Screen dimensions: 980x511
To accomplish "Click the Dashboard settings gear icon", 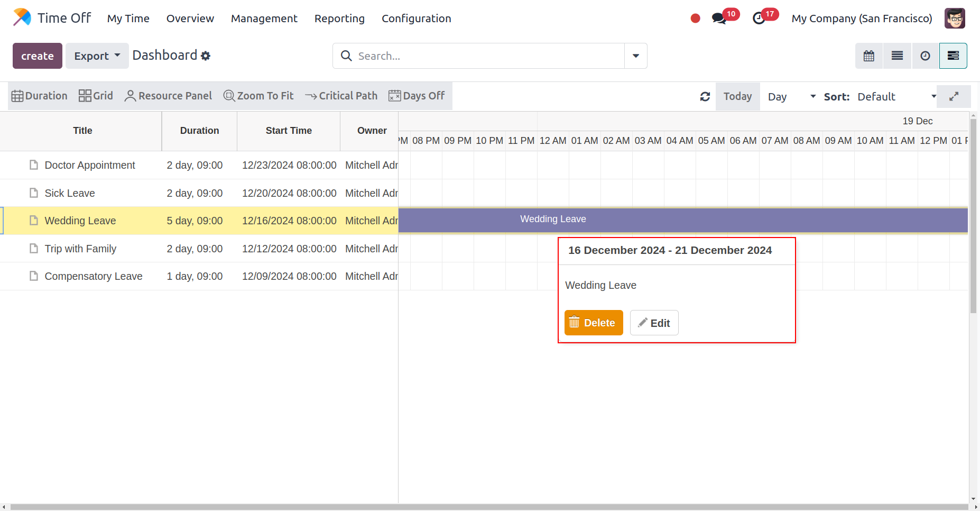I will (206, 56).
